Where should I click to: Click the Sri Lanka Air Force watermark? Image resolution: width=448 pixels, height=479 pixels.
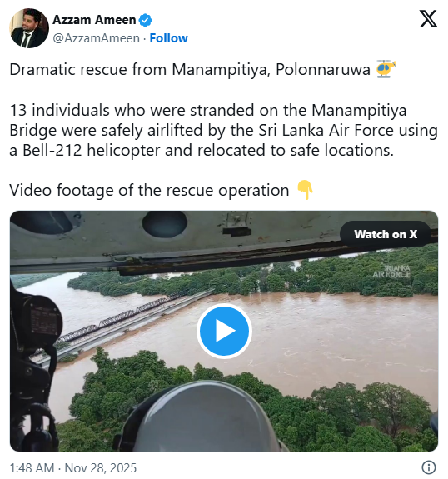391,272
